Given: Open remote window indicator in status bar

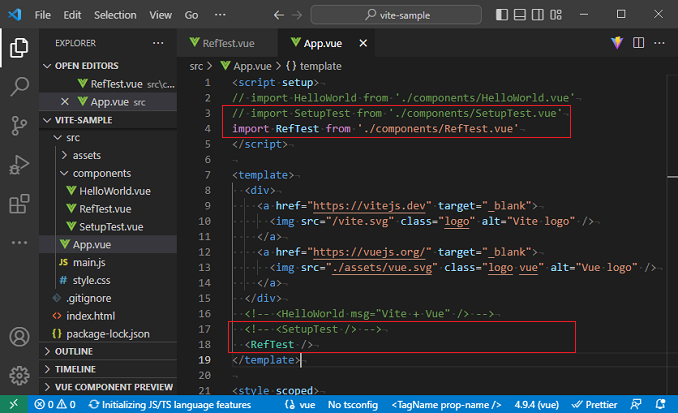Looking at the screenshot, I should (x=14, y=404).
